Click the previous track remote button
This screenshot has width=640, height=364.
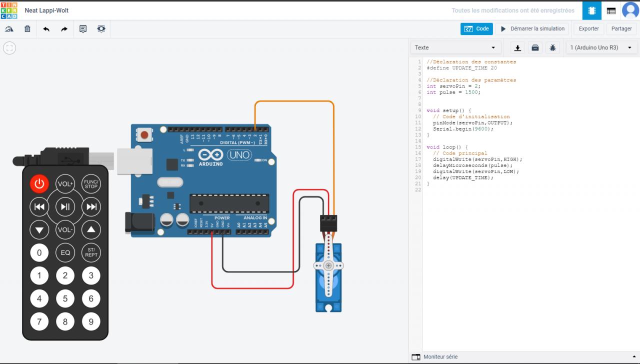coord(39,206)
